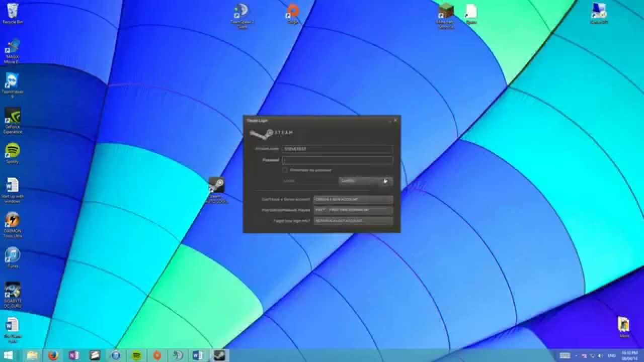Select the iTunes desktop icon
Viewport: 644px width, 362px height.
tap(13, 257)
